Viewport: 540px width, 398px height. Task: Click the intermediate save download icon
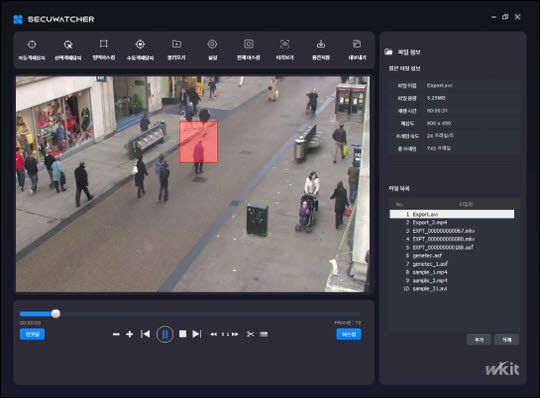click(x=321, y=44)
